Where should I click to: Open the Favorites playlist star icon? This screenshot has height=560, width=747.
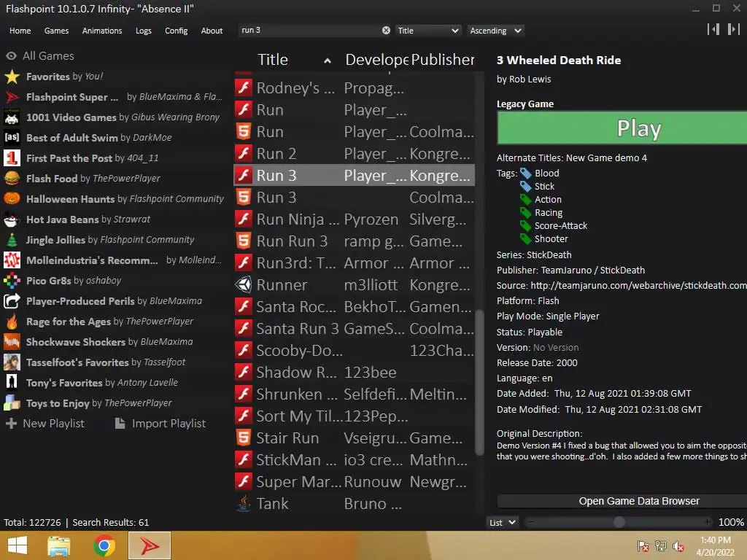pyautogui.click(x=12, y=76)
